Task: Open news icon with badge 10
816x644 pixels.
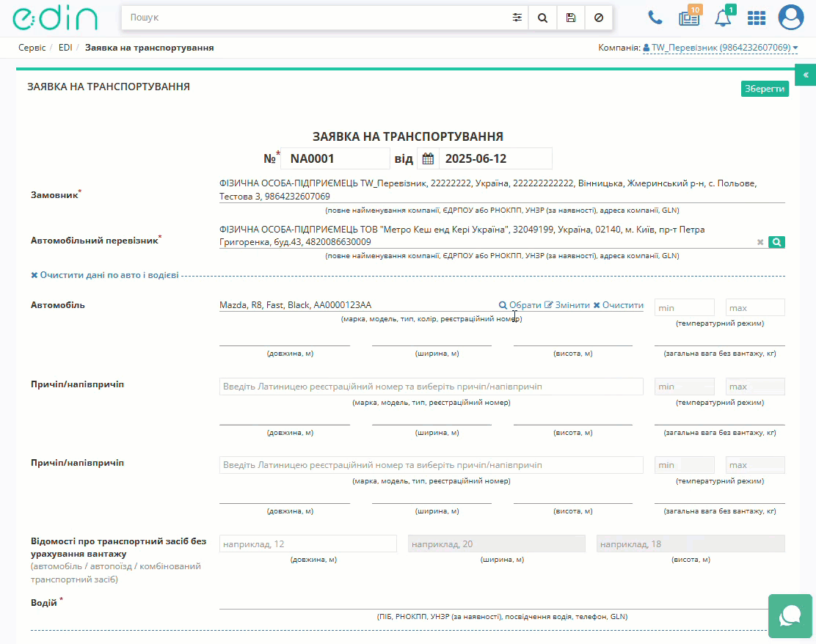Action: tap(690, 17)
